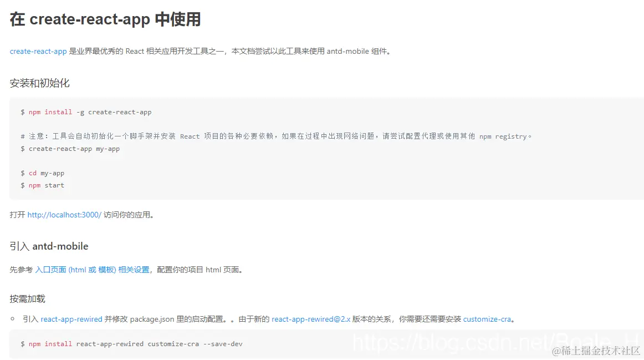Viewport: 644px width, 360px height.
Task: Click the 在 create-react-app 中使用 page heading
Action: [x=105, y=19]
